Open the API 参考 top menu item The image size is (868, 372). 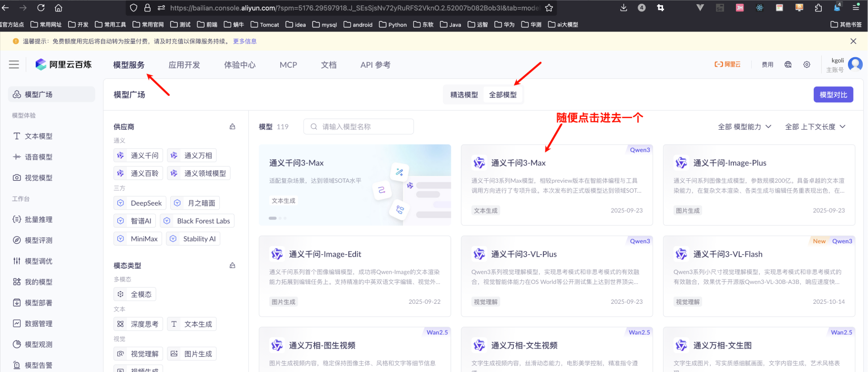pos(376,65)
